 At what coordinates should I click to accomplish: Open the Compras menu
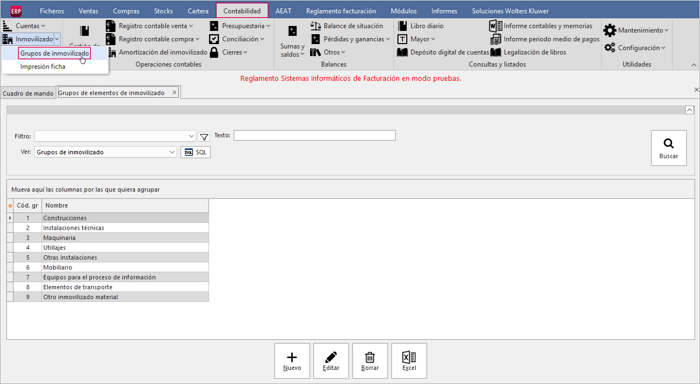pyautogui.click(x=126, y=11)
